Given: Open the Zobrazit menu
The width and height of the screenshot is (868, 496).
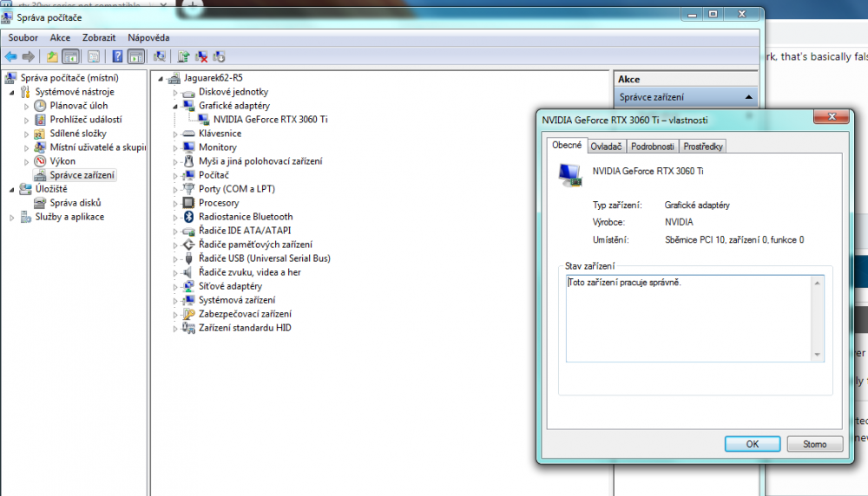Looking at the screenshot, I should pyautogui.click(x=99, y=37).
